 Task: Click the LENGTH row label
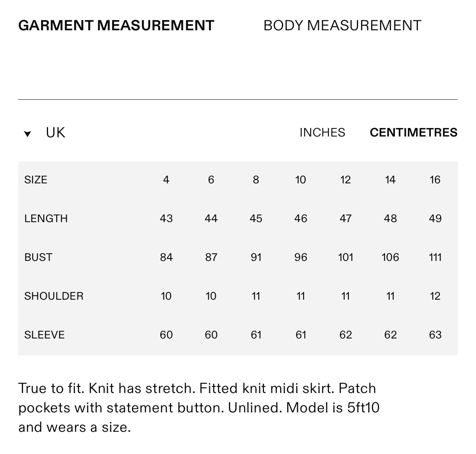pos(46,219)
